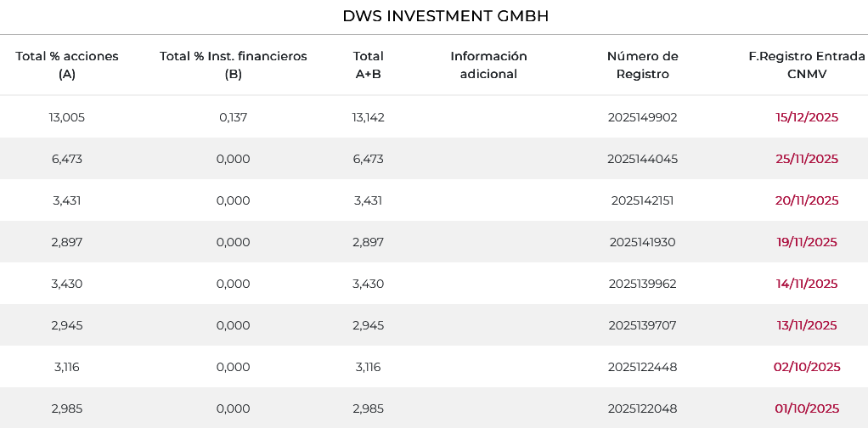The width and height of the screenshot is (868, 428).
Task: Click the "Total % Inst. financieros (B)" header
Action: pos(233,65)
